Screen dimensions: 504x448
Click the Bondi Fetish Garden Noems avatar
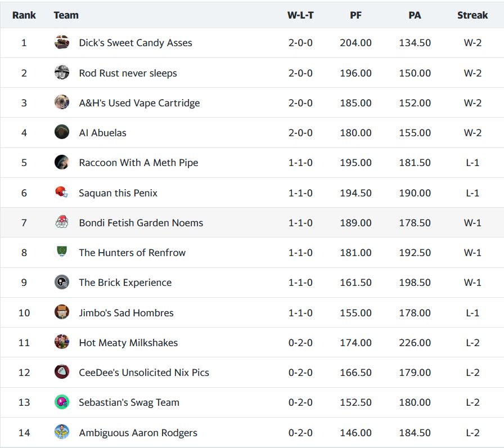coord(62,222)
